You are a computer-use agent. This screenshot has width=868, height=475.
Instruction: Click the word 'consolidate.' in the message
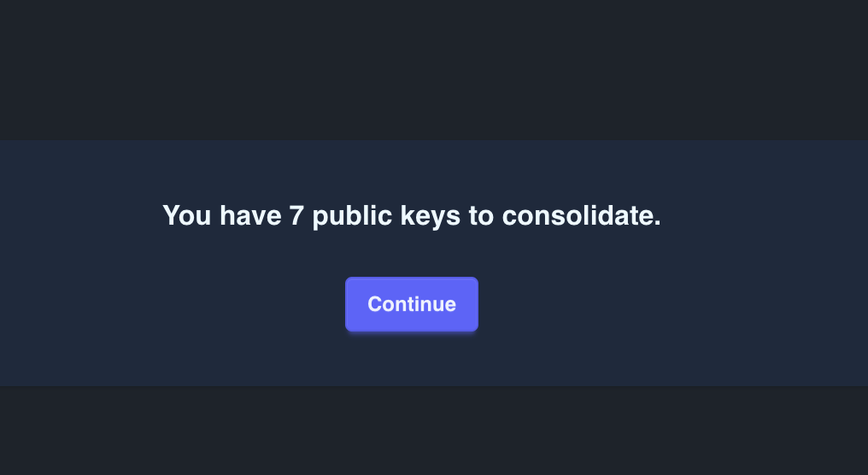581,215
